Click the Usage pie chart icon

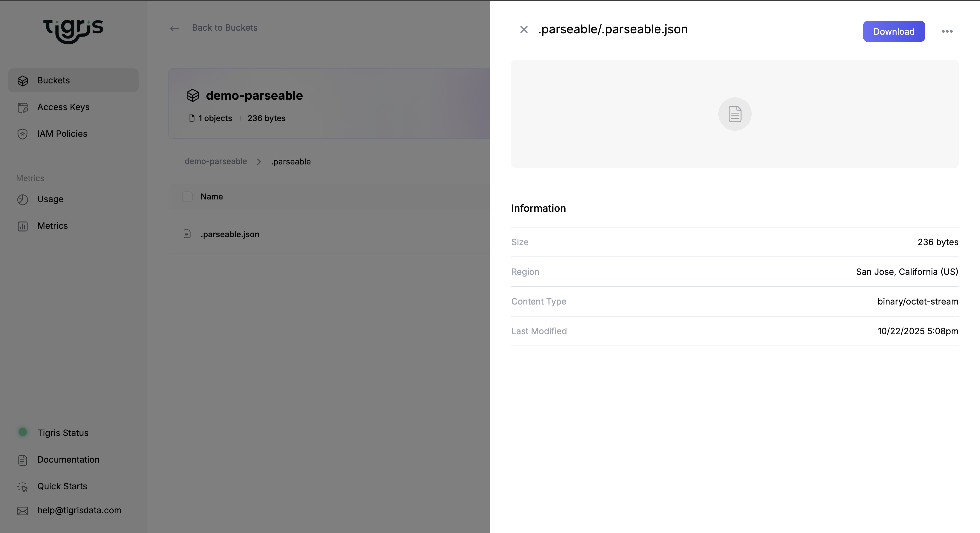coord(22,199)
